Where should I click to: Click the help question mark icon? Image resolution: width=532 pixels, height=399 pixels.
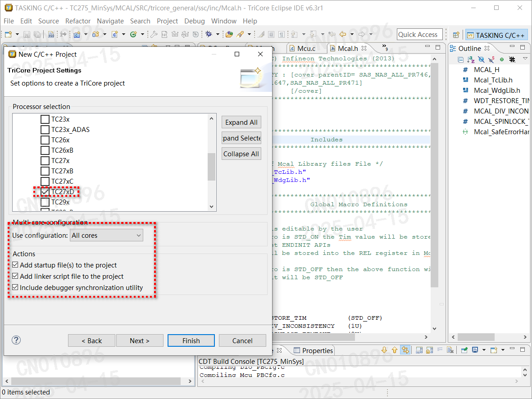click(16, 340)
